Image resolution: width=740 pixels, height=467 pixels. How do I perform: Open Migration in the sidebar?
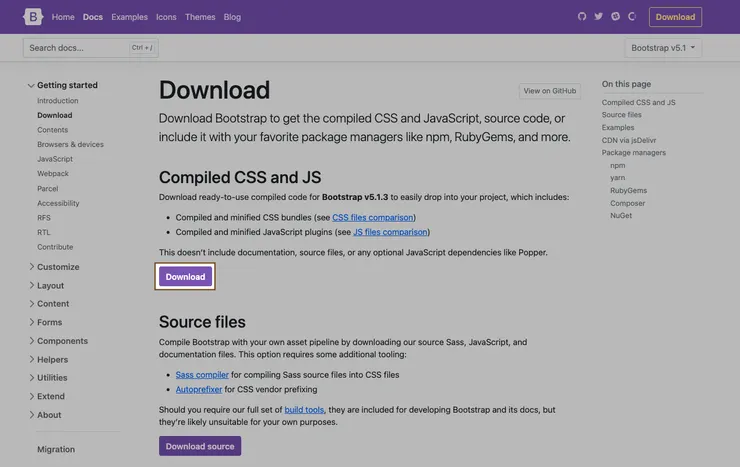coord(56,449)
